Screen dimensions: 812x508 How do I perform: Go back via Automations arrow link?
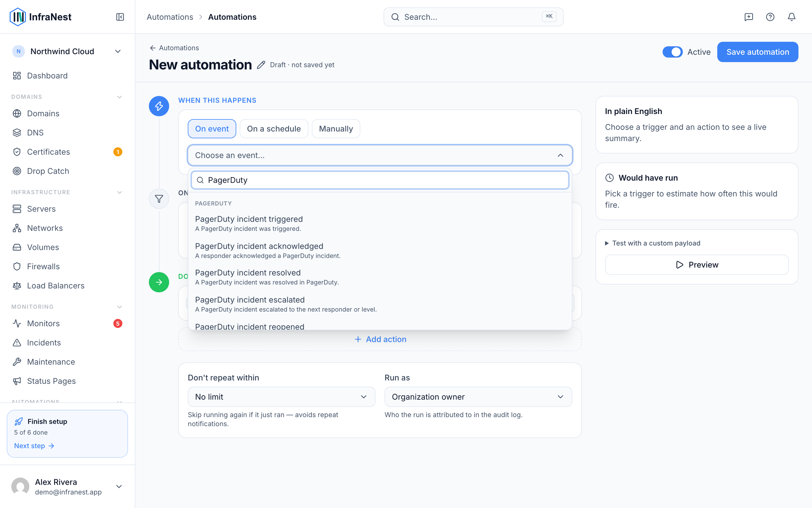click(174, 48)
